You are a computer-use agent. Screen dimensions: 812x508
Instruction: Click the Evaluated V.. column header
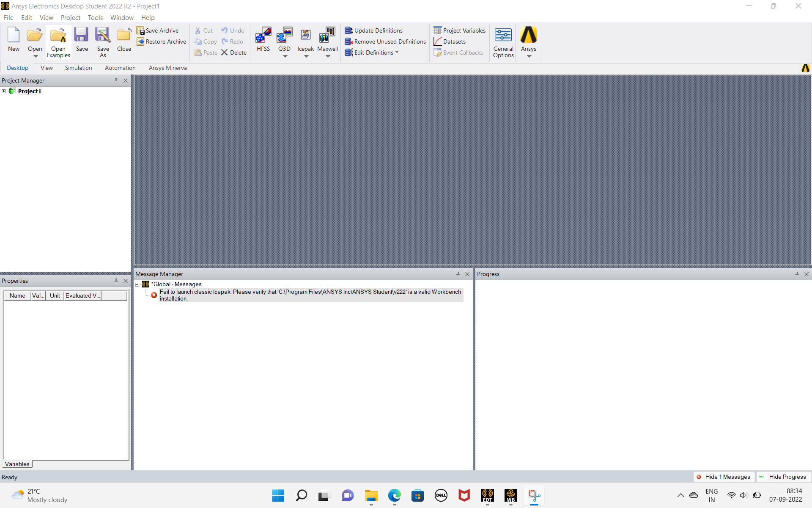pyautogui.click(x=82, y=295)
